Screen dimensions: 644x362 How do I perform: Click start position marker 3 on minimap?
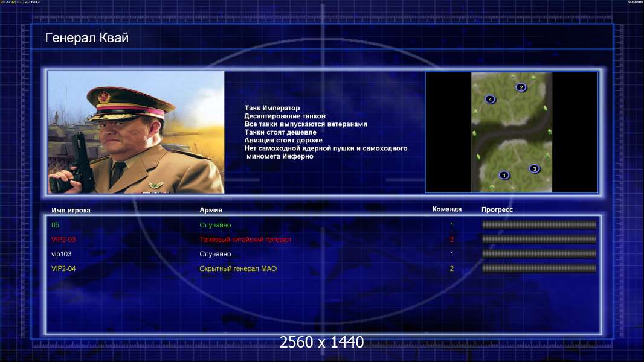pos(534,168)
